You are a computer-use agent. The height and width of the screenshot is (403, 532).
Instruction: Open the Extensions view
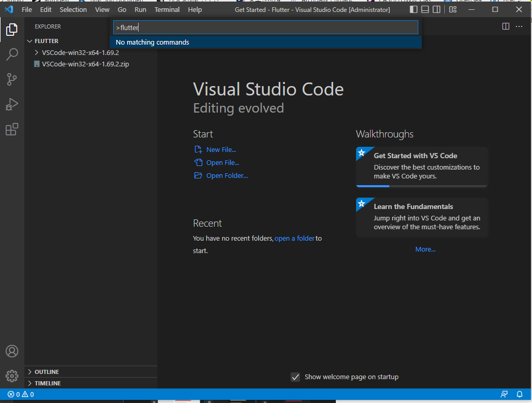pyautogui.click(x=12, y=129)
